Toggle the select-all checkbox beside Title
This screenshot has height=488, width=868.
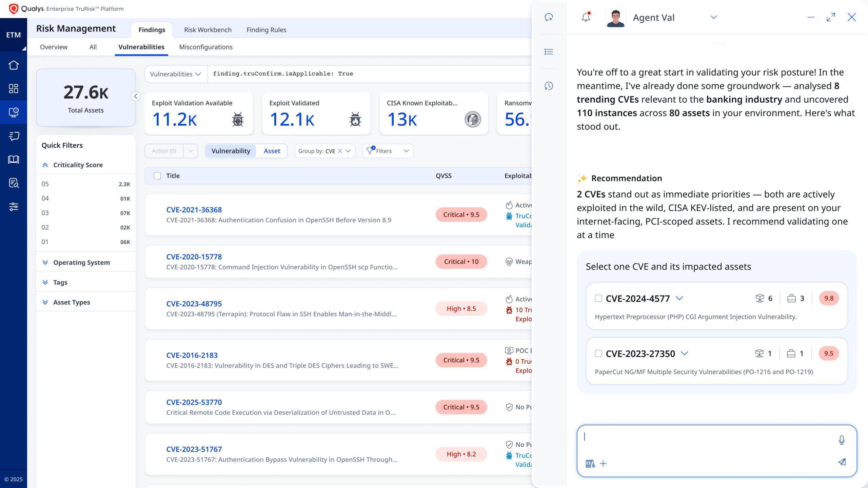pyautogui.click(x=157, y=176)
